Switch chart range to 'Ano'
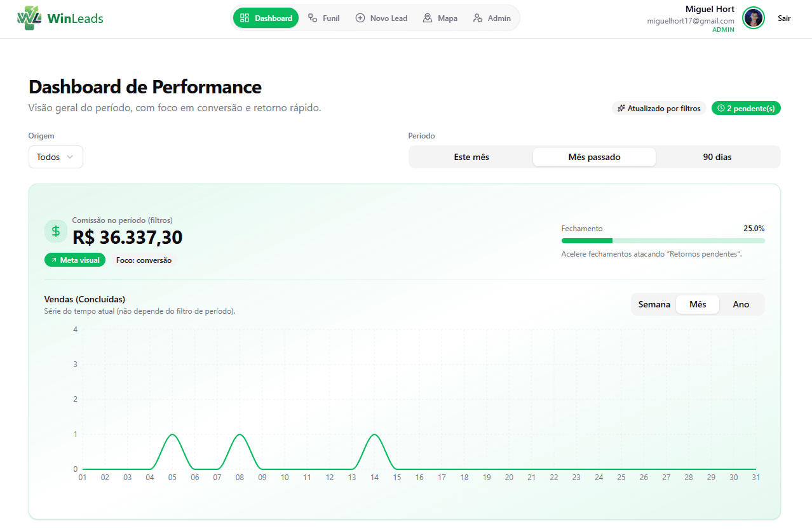The image size is (812, 529). pos(741,304)
